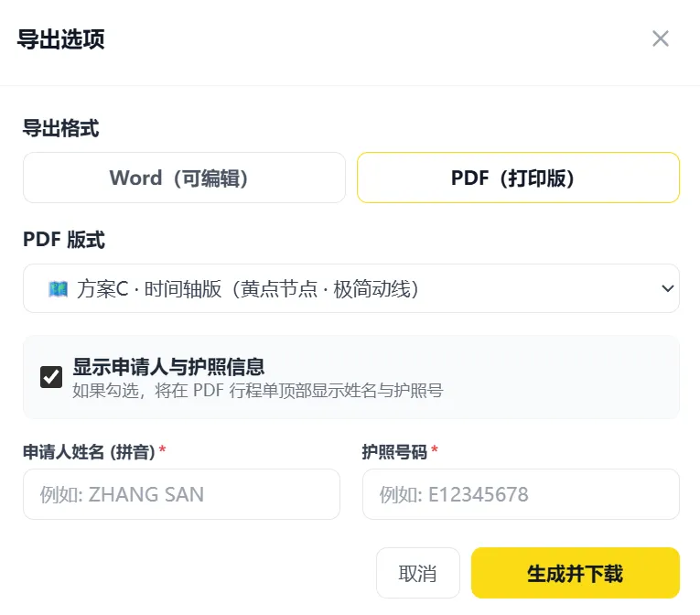Choose the PDF（打印版）export format
The width and height of the screenshot is (700, 615).
click(x=518, y=178)
